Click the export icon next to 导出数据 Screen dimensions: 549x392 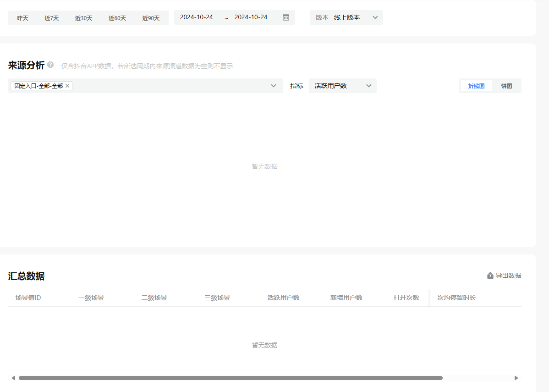[490, 276]
